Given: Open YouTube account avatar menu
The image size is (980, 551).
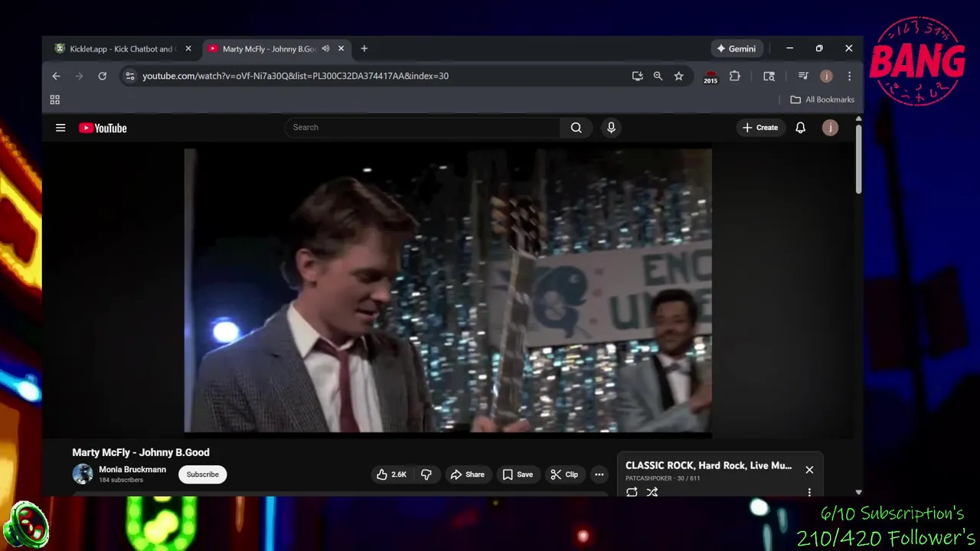Looking at the screenshot, I should coord(830,128).
